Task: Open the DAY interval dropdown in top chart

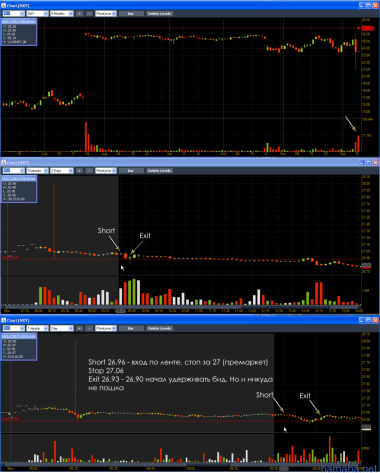Action: 37,14
